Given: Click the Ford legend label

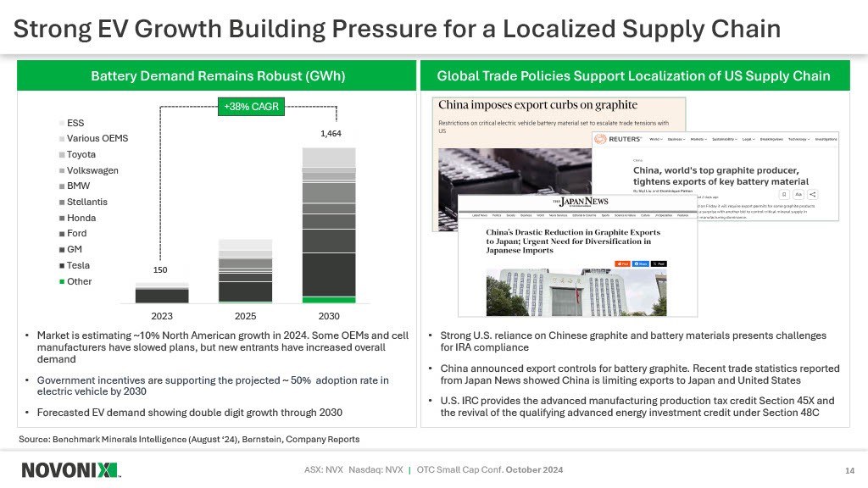Looking at the screenshot, I should tap(76, 234).
